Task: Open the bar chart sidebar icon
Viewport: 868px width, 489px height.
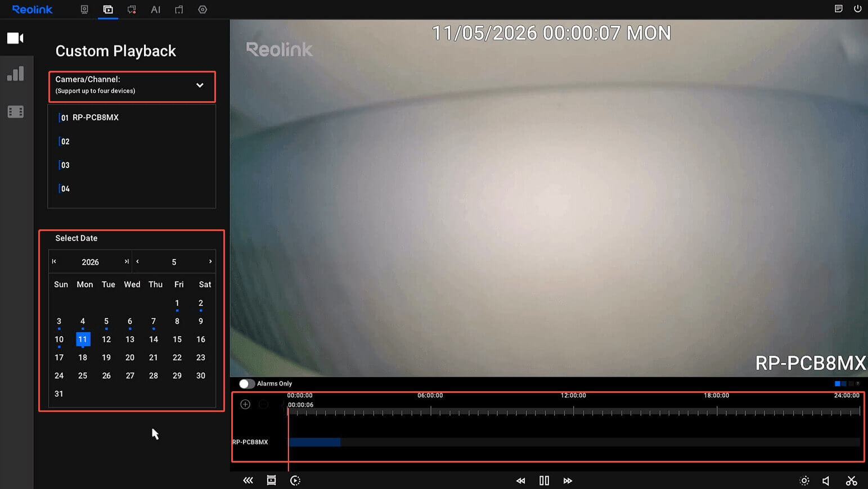Action: pos(16,74)
